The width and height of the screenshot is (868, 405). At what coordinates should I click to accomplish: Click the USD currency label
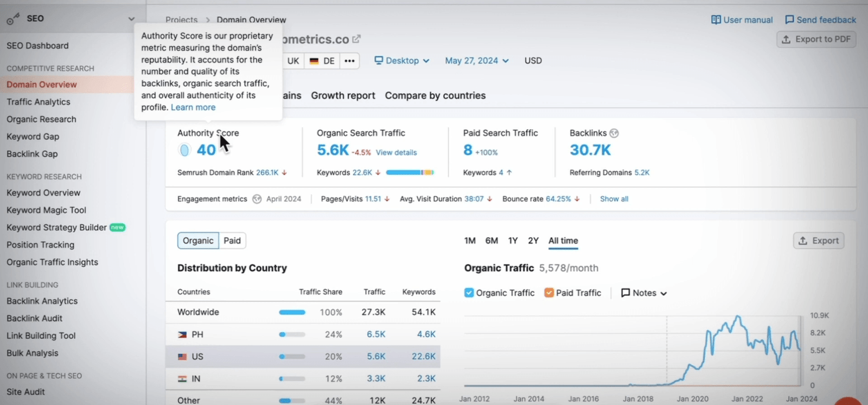[x=533, y=61]
